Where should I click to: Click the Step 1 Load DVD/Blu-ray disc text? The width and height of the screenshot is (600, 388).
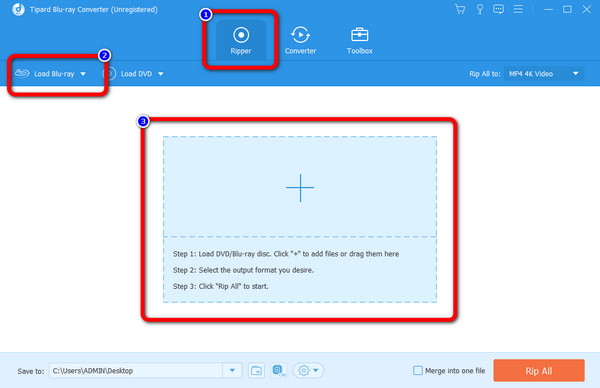tap(285, 254)
